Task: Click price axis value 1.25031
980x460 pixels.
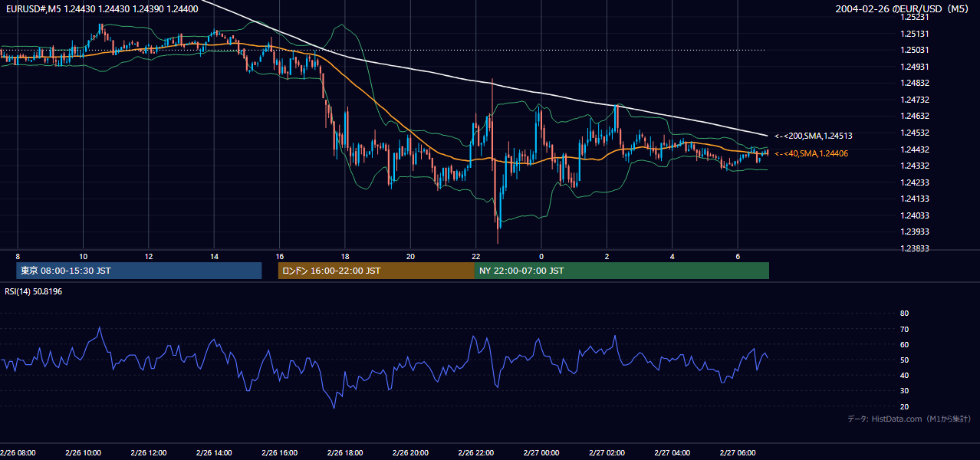Action: pos(915,50)
